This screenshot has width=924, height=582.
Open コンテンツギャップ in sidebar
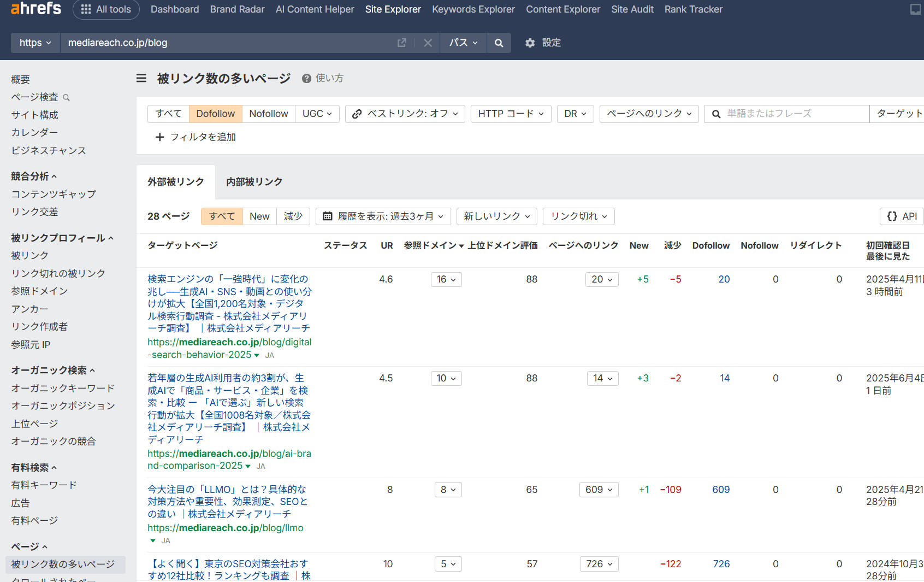54,195
